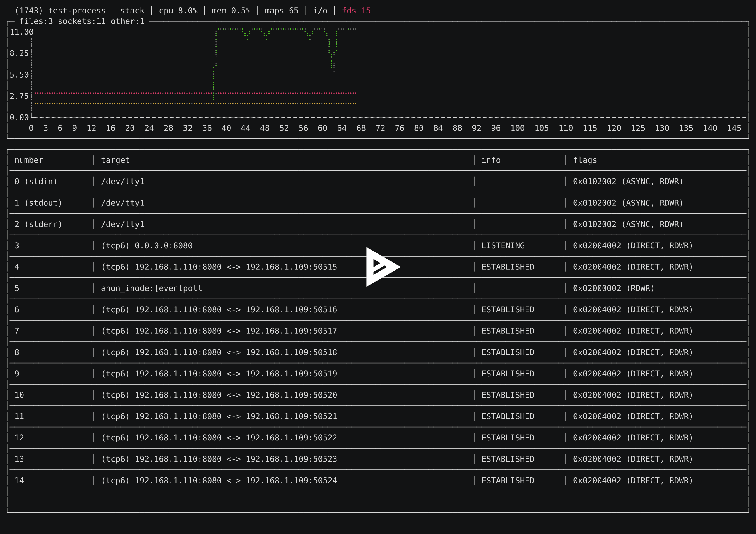Click the 100 tick on the x-axis
The width and height of the screenshot is (756, 534).
(518, 128)
